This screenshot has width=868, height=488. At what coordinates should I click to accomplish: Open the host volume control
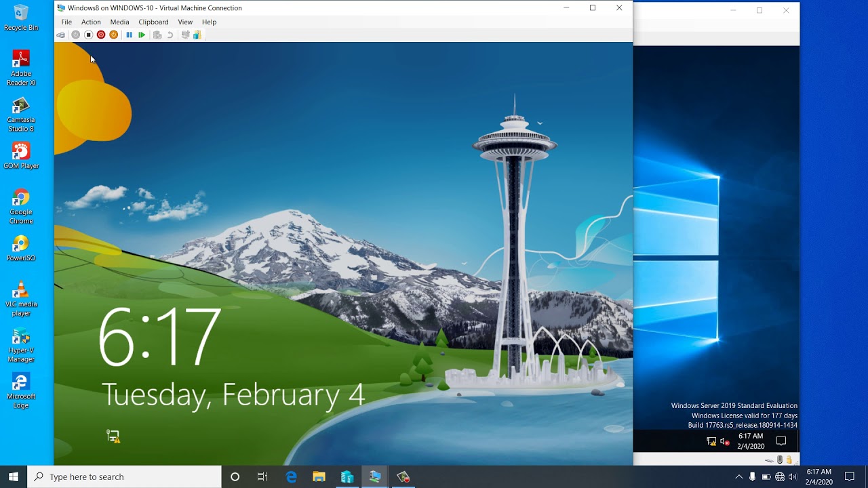coord(793,476)
